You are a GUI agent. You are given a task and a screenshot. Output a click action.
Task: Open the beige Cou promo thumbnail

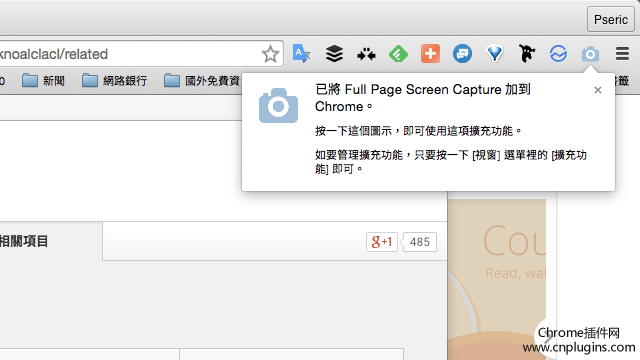(497, 280)
